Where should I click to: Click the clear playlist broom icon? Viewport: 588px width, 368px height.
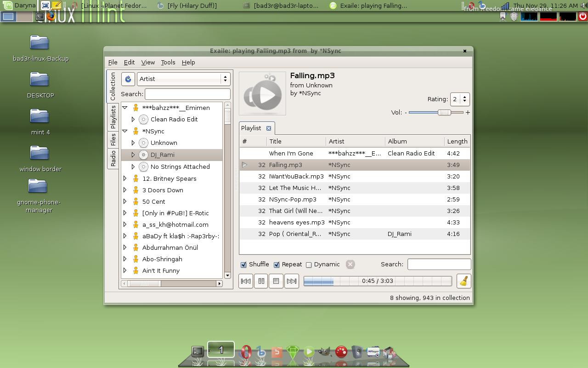(x=464, y=281)
